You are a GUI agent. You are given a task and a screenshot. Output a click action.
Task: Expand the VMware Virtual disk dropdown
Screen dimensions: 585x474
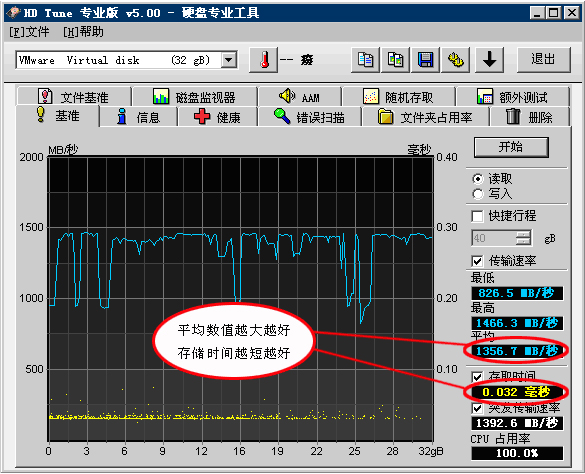[x=229, y=60]
